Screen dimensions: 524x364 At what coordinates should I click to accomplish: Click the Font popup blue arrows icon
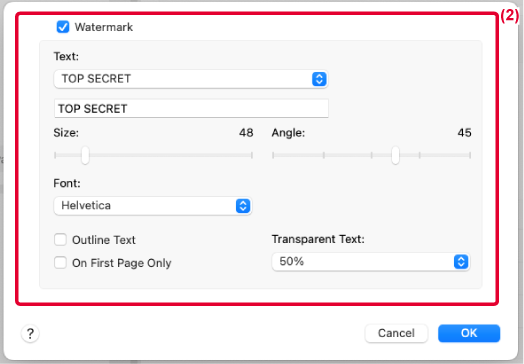(243, 206)
